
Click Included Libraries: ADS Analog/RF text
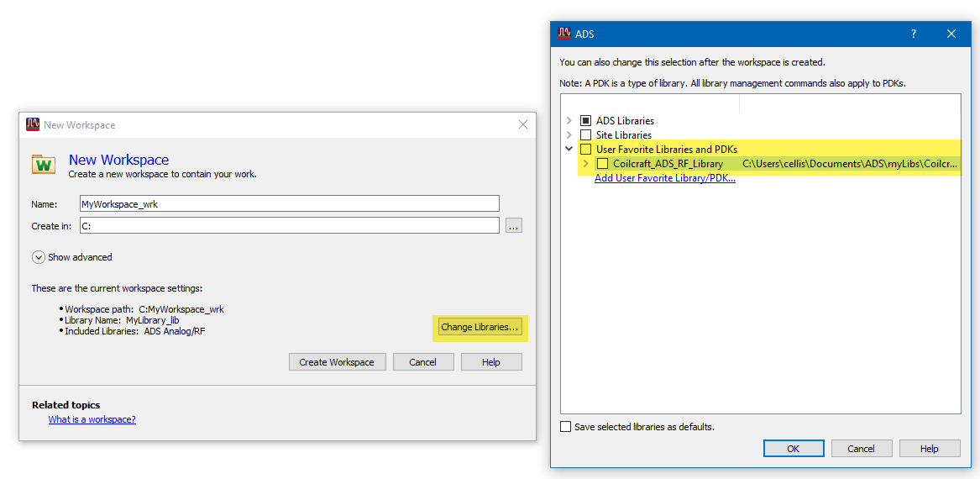pos(135,331)
